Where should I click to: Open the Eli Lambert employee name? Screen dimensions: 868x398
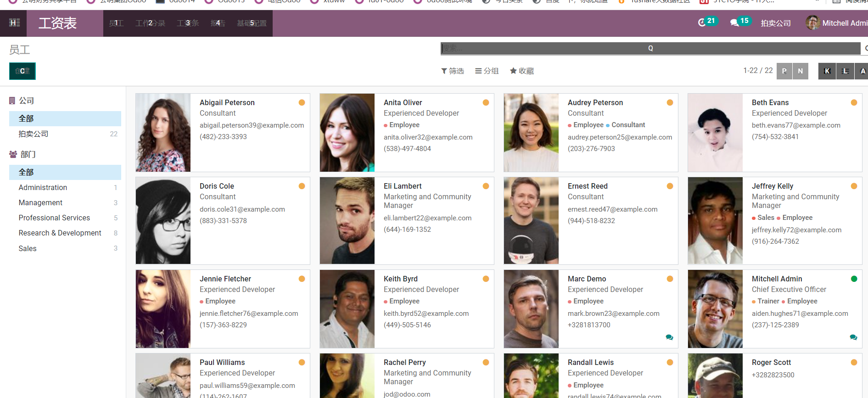(x=403, y=186)
